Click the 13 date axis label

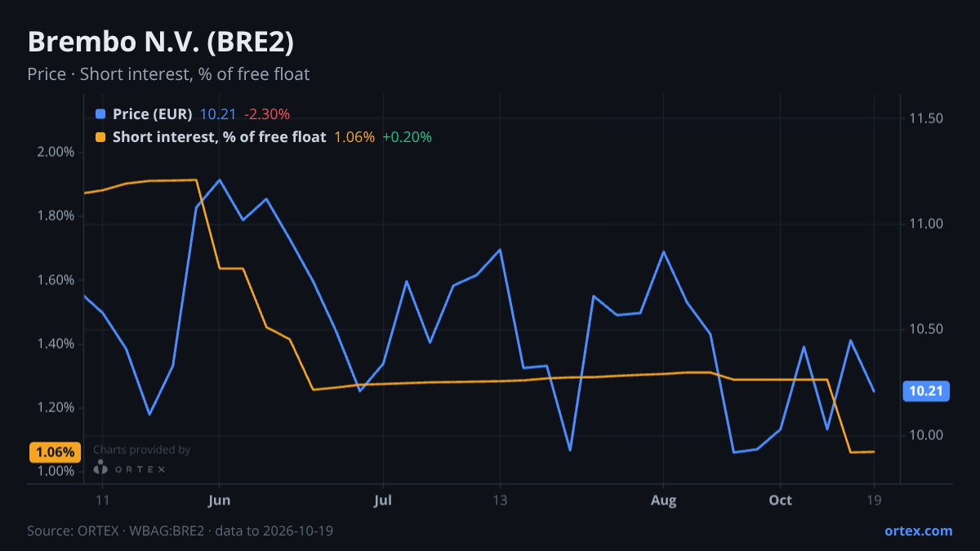pos(500,500)
